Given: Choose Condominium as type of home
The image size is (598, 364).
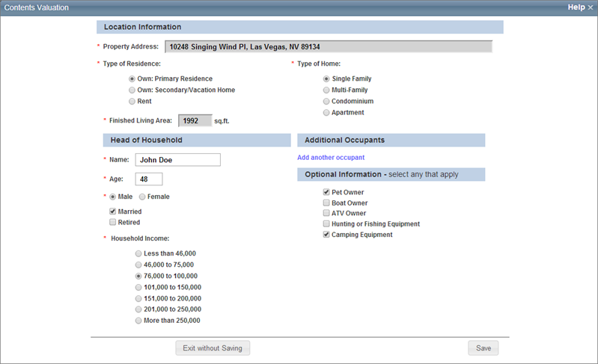Looking at the screenshot, I should [x=326, y=101].
